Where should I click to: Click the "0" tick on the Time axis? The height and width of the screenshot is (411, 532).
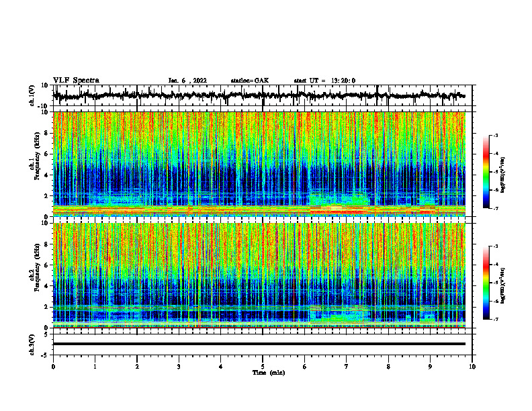(53, 367)
